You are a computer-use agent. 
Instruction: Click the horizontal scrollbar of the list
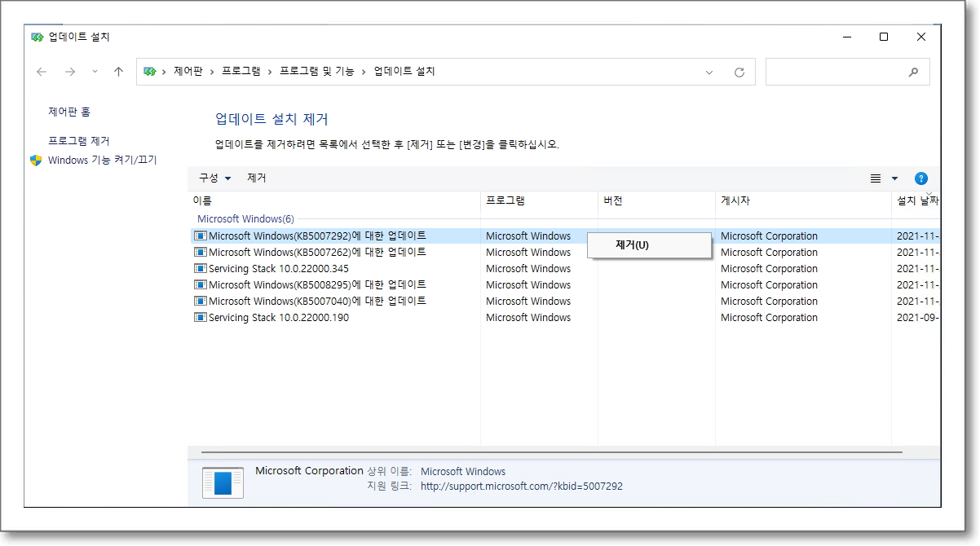(x=552, y=451)
